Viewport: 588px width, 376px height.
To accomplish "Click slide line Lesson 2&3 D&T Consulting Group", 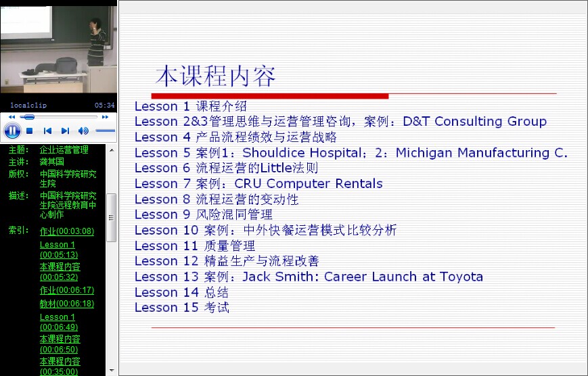I will [340, 122].
